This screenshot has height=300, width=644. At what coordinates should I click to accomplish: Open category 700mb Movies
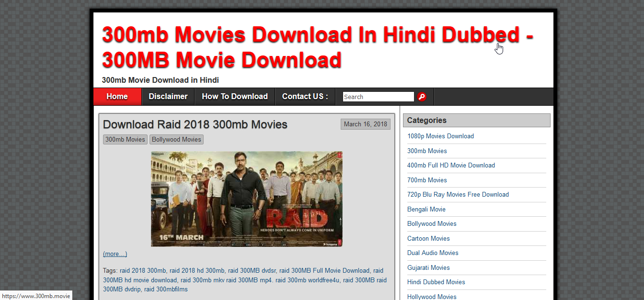(x=427, y=180)
